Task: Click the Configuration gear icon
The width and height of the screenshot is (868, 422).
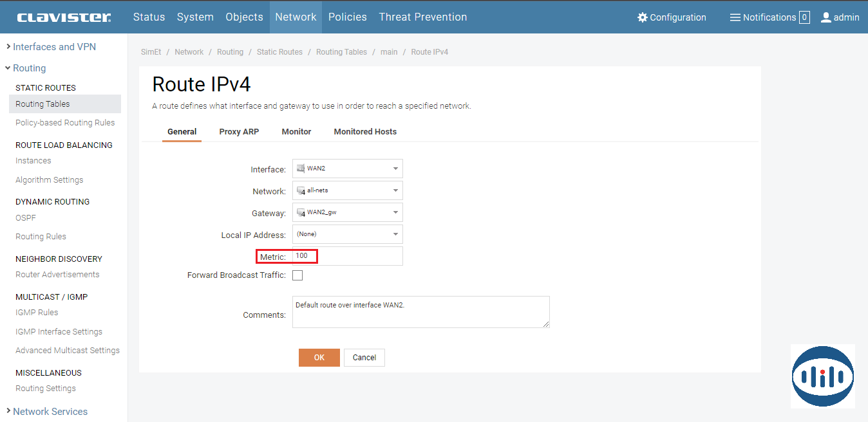Action: coord(642,17)
